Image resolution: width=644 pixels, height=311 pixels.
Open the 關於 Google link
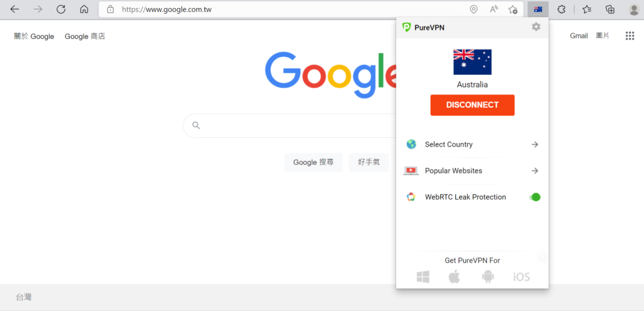34,37
